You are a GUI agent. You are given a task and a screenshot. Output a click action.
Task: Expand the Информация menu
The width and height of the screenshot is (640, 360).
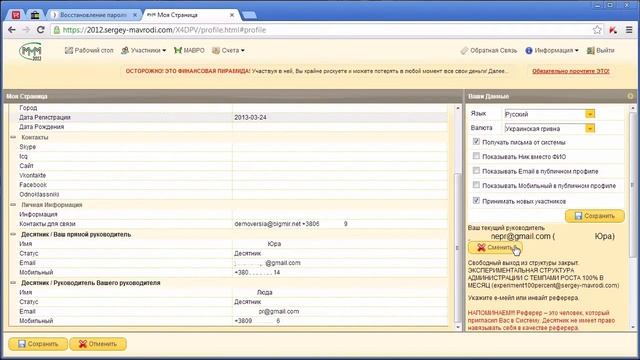coord(552,50)
